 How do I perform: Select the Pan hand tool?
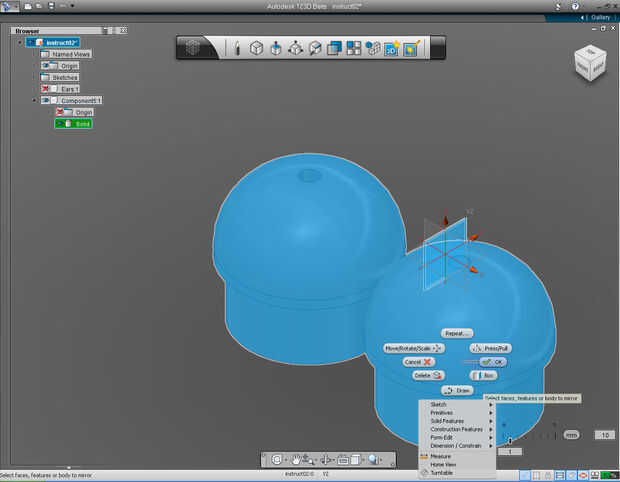point(295,459)
